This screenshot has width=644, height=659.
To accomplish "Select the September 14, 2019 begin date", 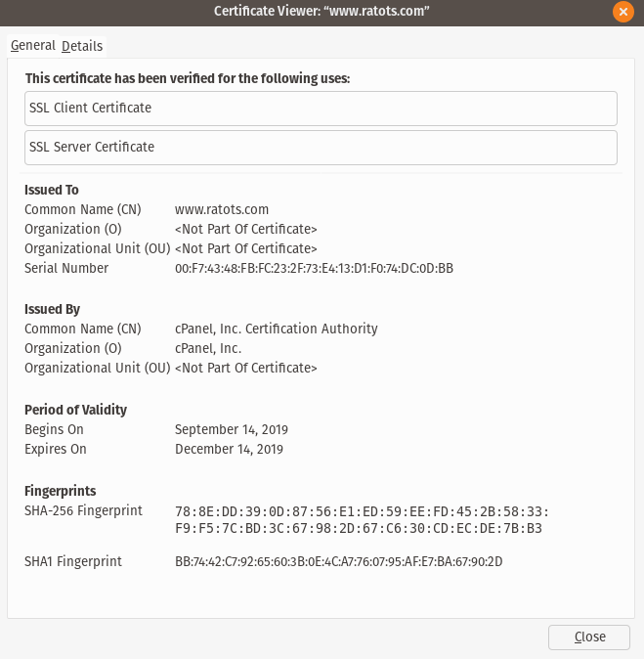I will click(x=232, y=429).
